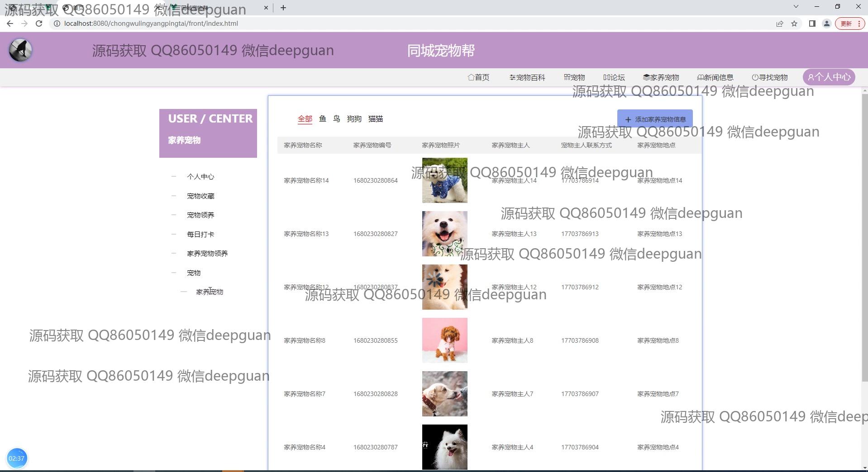This screenshot has width=868, height=472.
Task: Click the browser share icon
Action: click(x=779, y=24)
